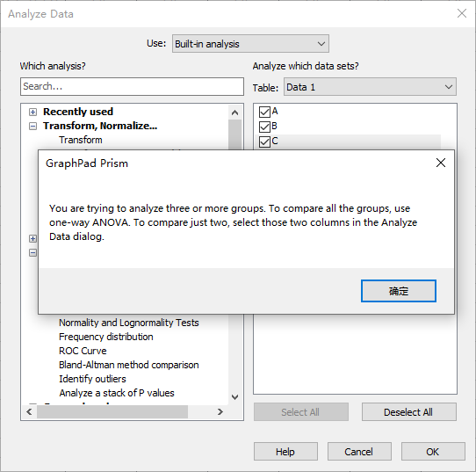Toggle the data set B checkbox

(x=264, y=127)
